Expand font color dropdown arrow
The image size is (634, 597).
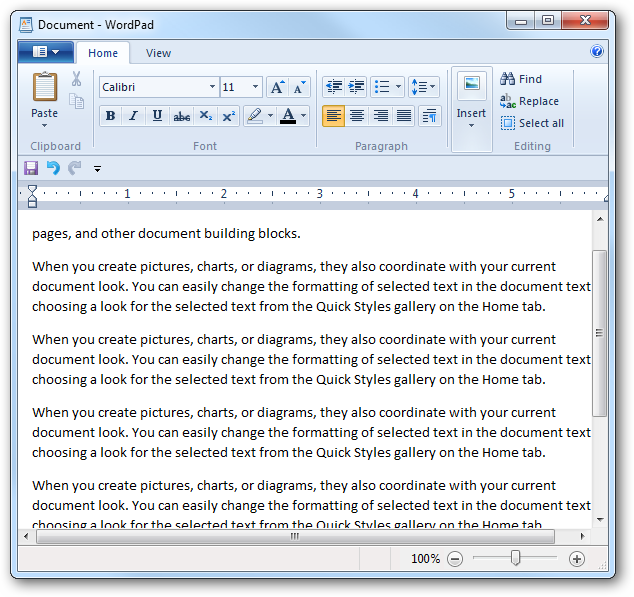(303, 116)
